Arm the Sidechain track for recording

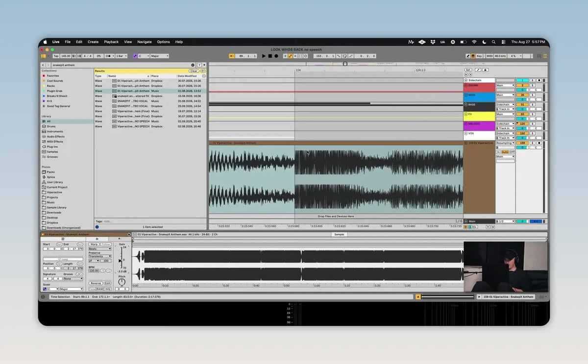539,80
